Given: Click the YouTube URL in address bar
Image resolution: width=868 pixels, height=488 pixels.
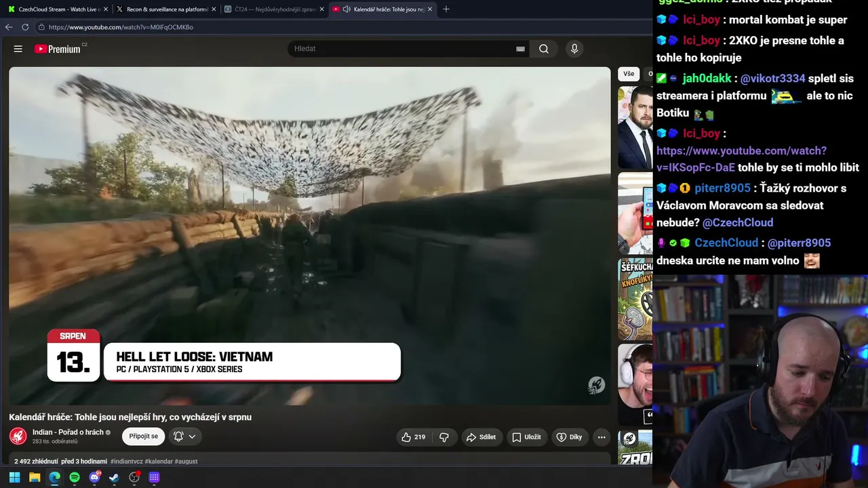Looking at the screenshot, I should click(x=121, y=27).
